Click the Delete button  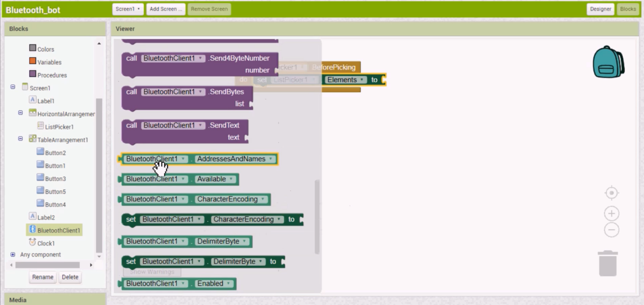[x=70, y=277]
